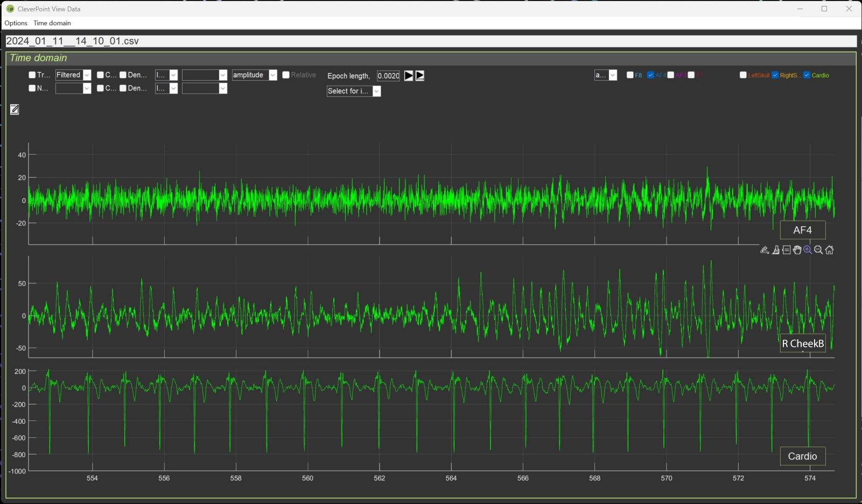Image resolution: width=862 pixels, height=504 pixels.
Task: Maximize the CleverPoint View Data window
Action: pos(824,9)
